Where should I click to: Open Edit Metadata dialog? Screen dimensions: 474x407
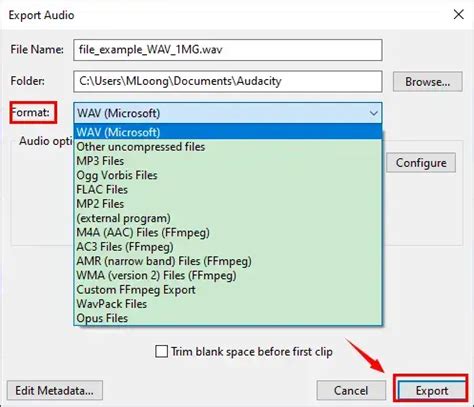pyautogui.click(x=55, y=390)
